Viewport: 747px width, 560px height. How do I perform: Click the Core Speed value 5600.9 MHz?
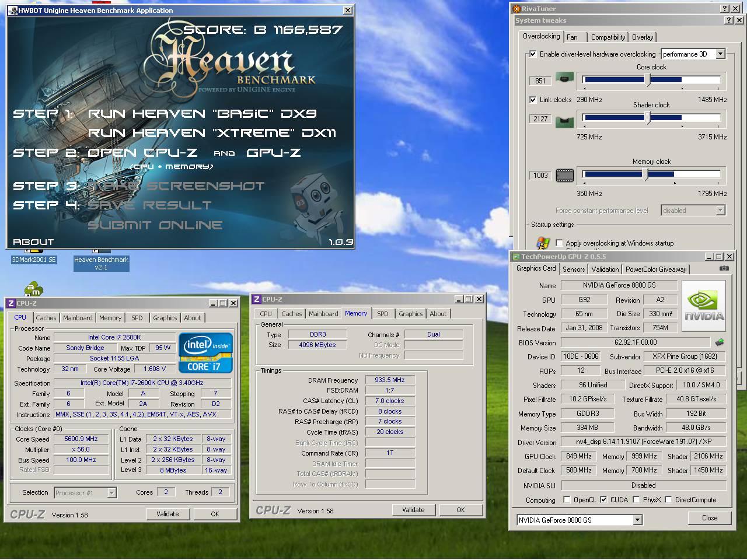(81, 439)
